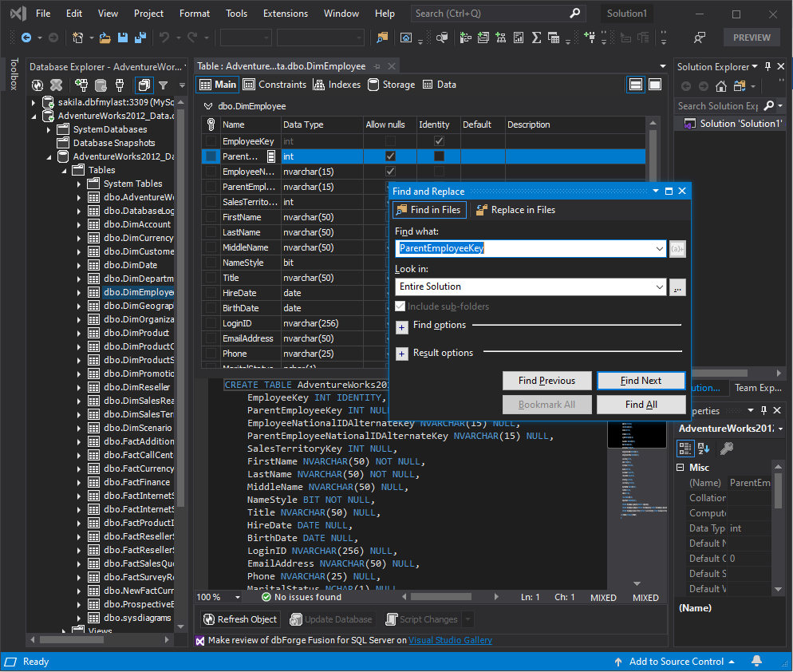This screenshot has width=793, height=672.
Task: Toggle Allow nulls for EmployeeN... column
Action: point(390,172)
